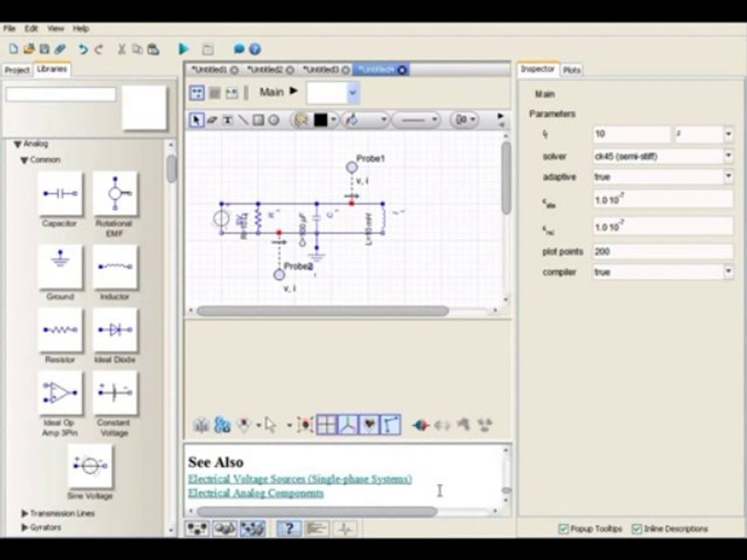Open the solver dropdown list
Screen dimensions: 747x560
[x=728, y=156]
